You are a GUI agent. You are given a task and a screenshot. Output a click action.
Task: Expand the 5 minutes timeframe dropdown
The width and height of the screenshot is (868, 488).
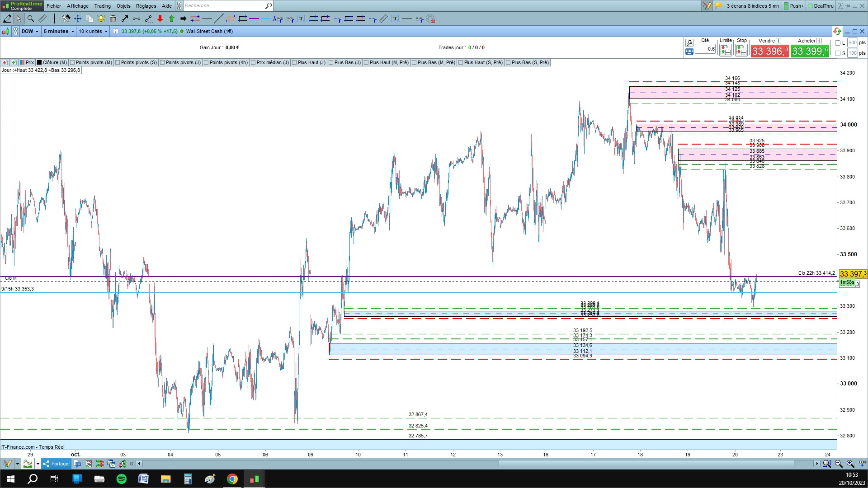coord(59,31)
